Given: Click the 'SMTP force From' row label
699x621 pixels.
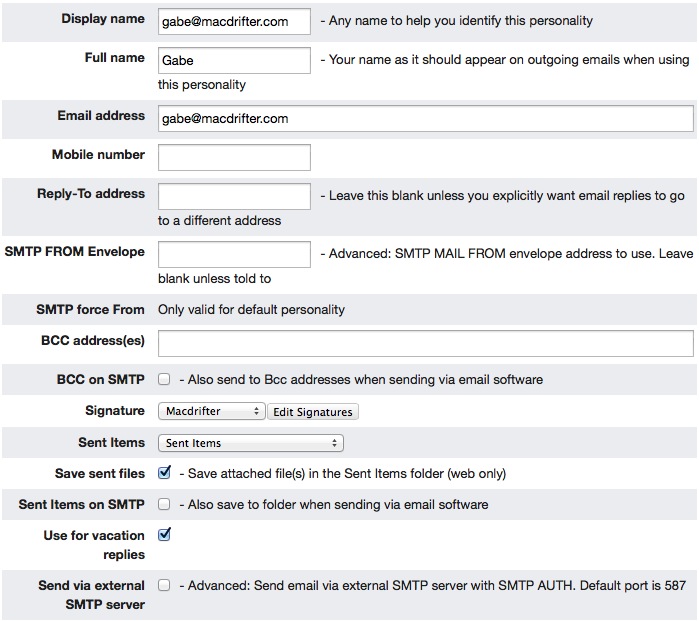Looking at the screenshot, I should (x=90, y=310).
